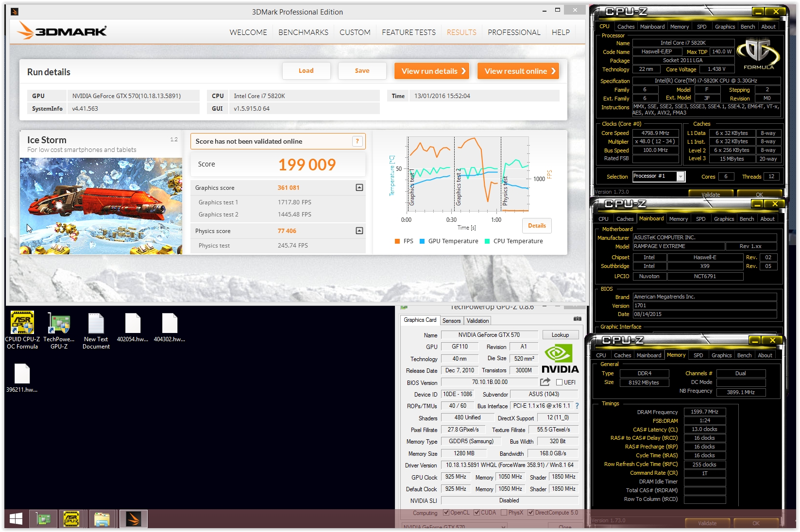The image size is (800, 532).
Task: Toggle the PhysX checkbox
Action: point(504,513)
